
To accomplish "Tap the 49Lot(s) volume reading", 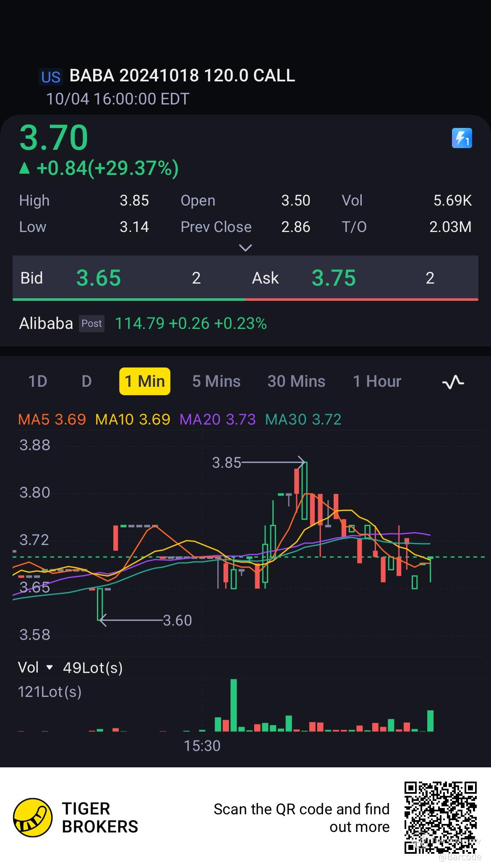I will [x=93, y=667].
